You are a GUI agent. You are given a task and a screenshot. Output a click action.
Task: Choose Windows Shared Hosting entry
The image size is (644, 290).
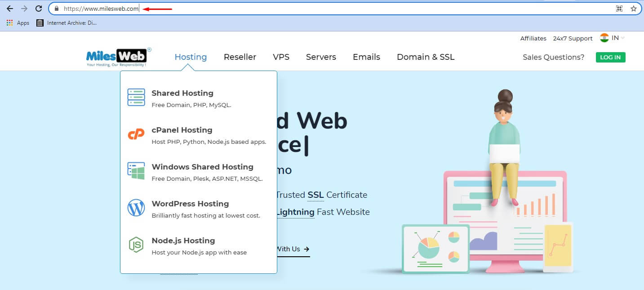pos(203,167)
